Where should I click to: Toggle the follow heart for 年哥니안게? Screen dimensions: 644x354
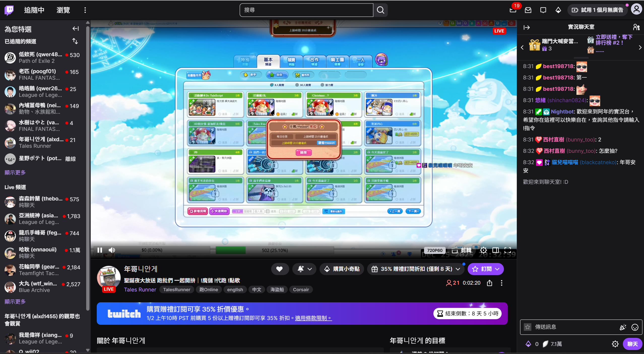click(280, 269)
